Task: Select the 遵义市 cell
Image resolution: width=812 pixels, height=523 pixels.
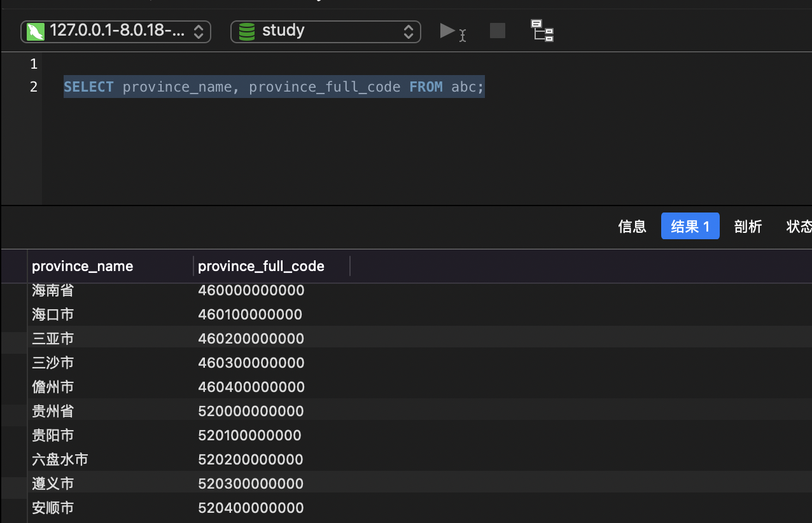Action: pos(53,484)
